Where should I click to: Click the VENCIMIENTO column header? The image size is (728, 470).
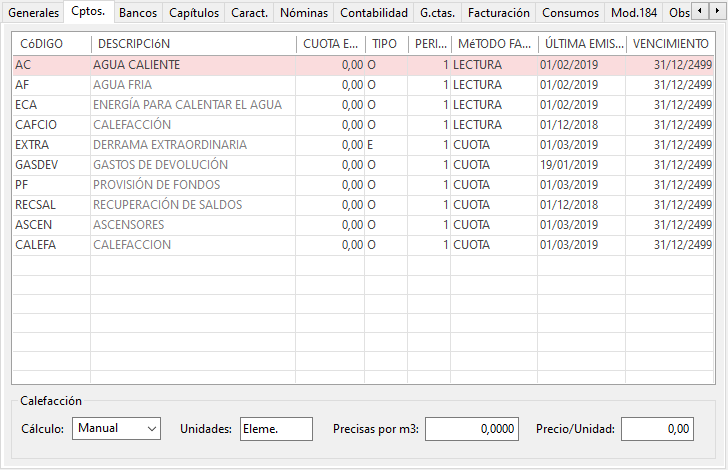click(670, 44)
